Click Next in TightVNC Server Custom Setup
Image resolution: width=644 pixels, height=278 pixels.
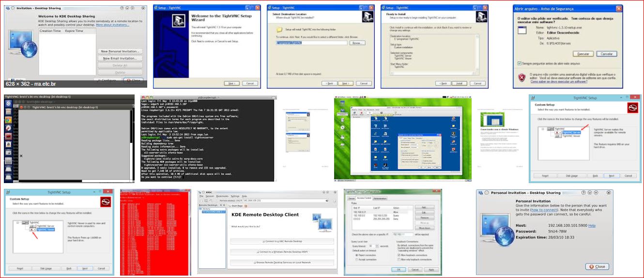coord(611,176)
